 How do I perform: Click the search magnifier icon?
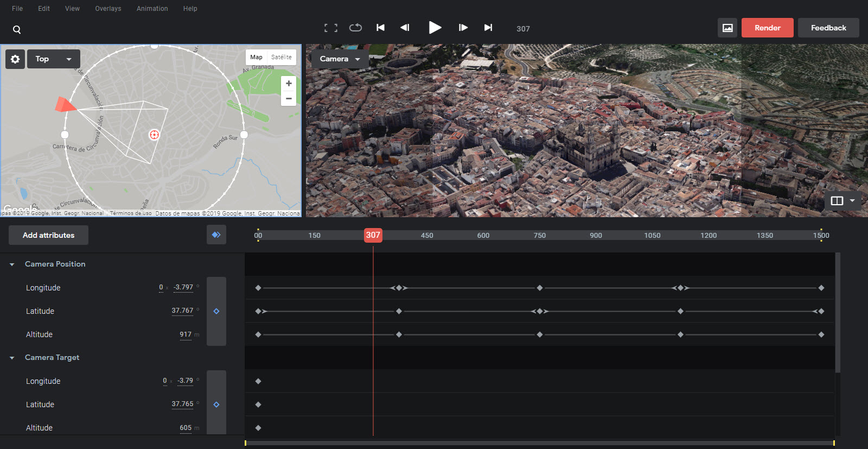pyautogui.click(x=17, y=29)
